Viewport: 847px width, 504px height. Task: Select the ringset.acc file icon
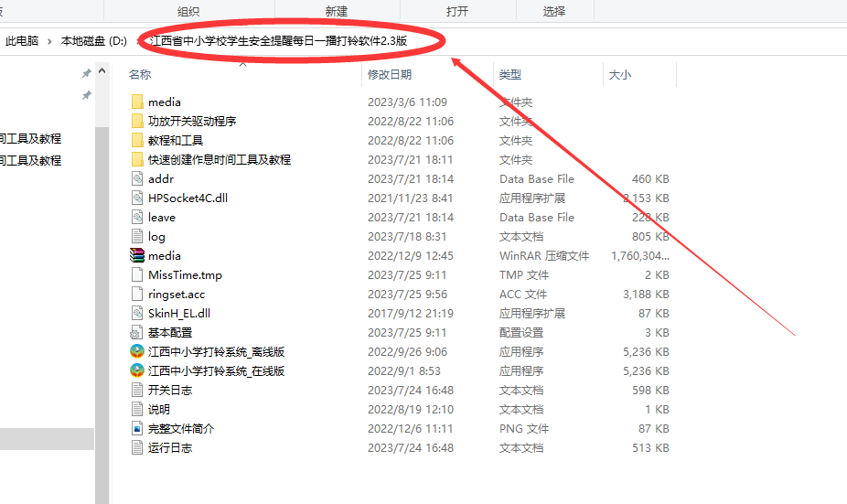[137, 294]
